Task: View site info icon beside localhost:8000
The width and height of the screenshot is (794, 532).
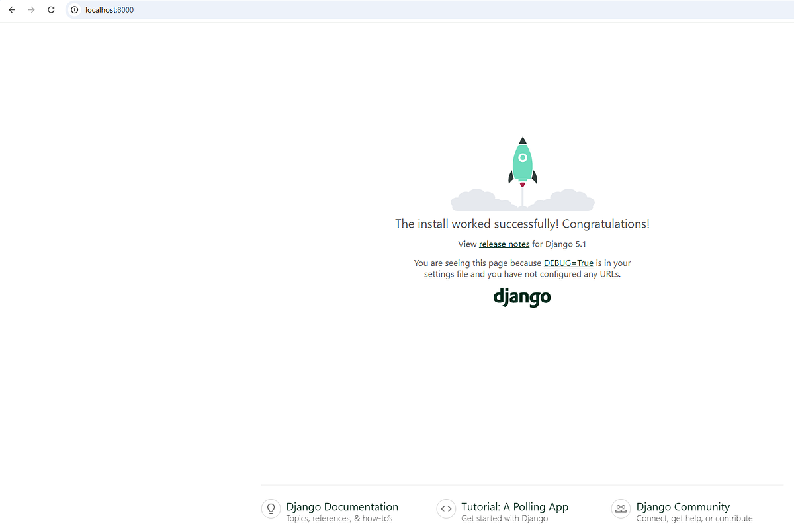Action: point(75,10)
